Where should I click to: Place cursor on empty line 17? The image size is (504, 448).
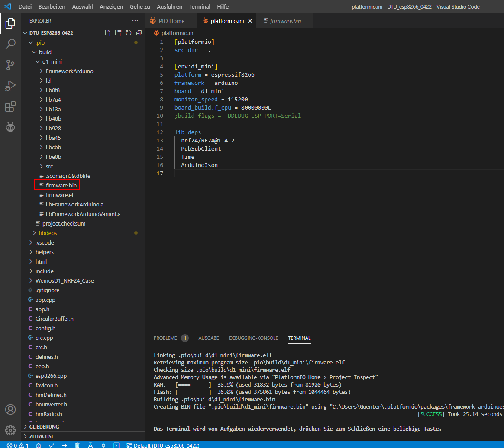[339, 174]
